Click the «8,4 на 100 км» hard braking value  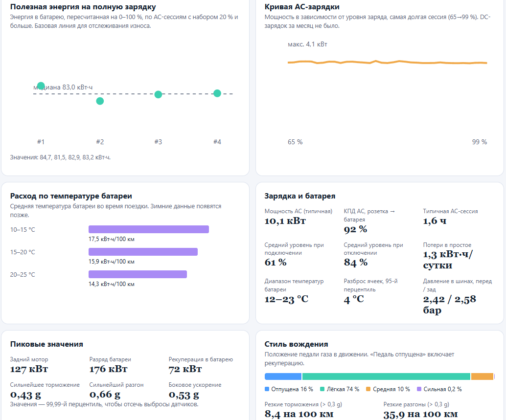tap(299, 414)
